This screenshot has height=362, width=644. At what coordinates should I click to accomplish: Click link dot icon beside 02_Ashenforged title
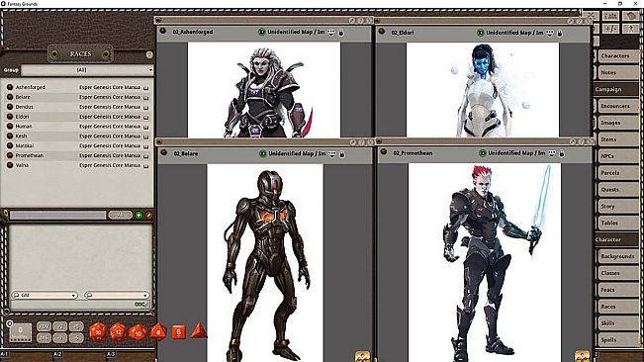[163, 32]
